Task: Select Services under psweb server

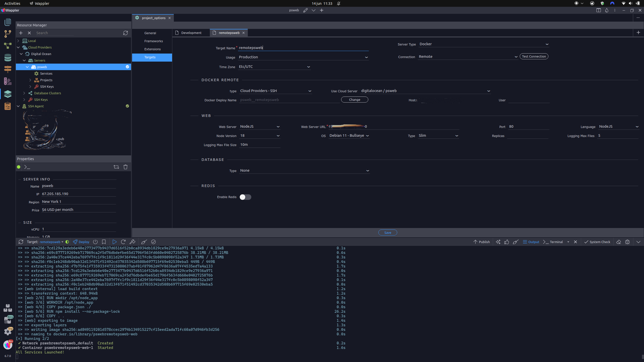Action: click(46, 73)
